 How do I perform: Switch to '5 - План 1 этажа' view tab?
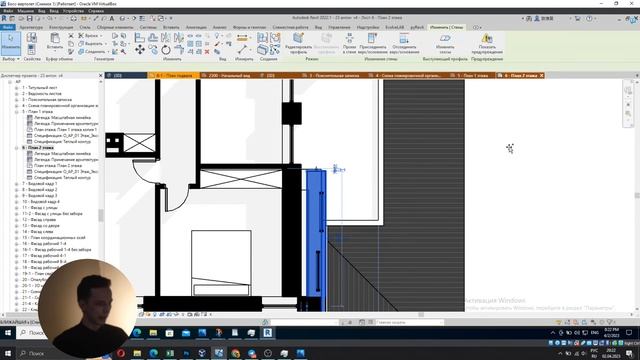coord(472,76)
